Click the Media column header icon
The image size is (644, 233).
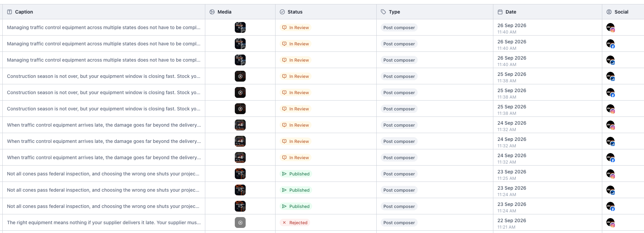(x=212, y=12)
